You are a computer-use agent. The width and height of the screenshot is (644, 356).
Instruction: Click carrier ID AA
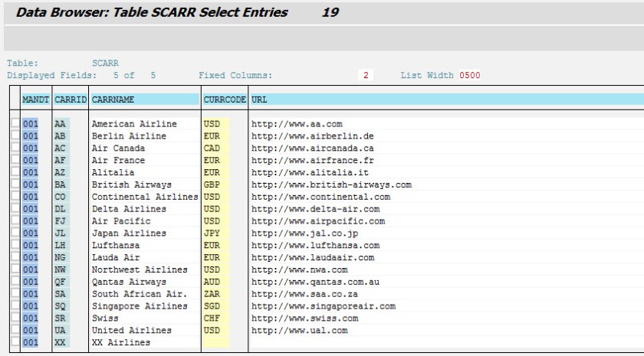(61, 124)
